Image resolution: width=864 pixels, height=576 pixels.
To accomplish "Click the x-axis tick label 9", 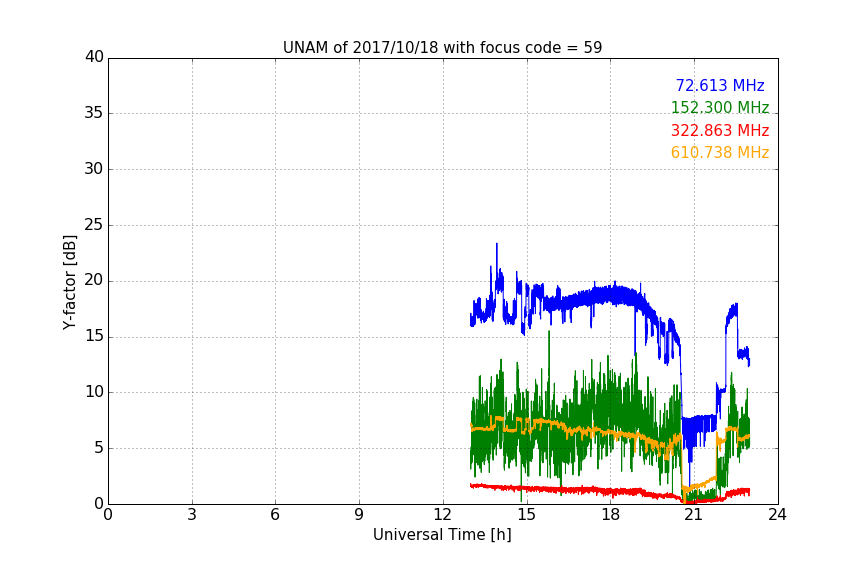I will [359, 515].
